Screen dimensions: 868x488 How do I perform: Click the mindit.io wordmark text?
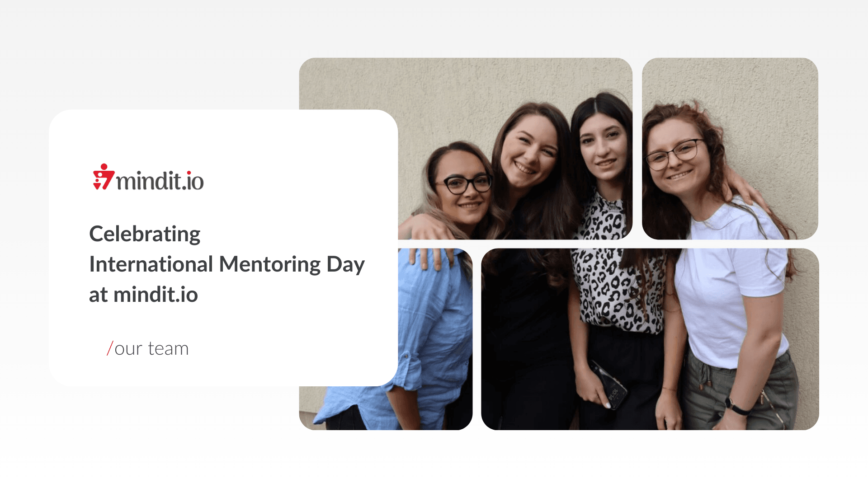(x=160, y=181)
